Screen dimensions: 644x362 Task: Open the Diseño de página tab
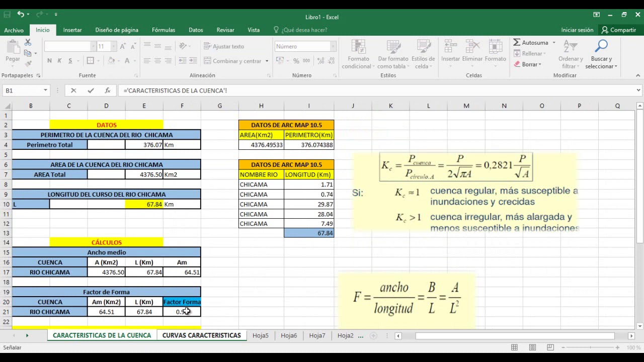pos(117,30)
